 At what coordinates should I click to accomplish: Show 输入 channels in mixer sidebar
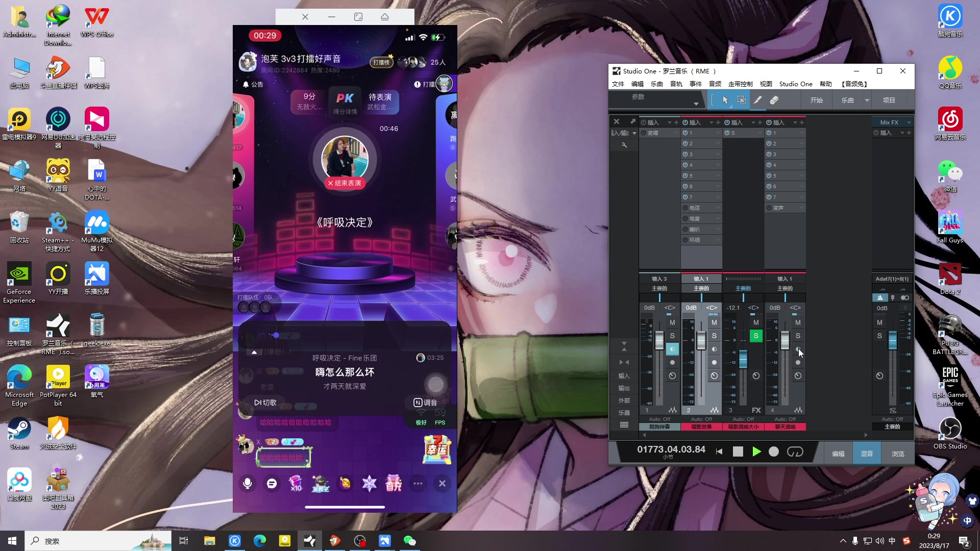click(x=624, y=376)
